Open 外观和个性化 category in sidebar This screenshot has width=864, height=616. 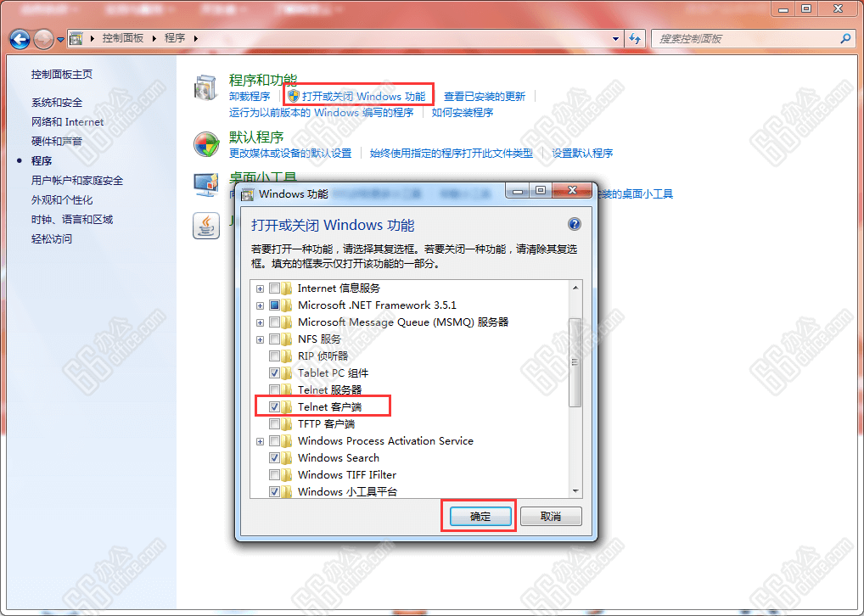62,200
